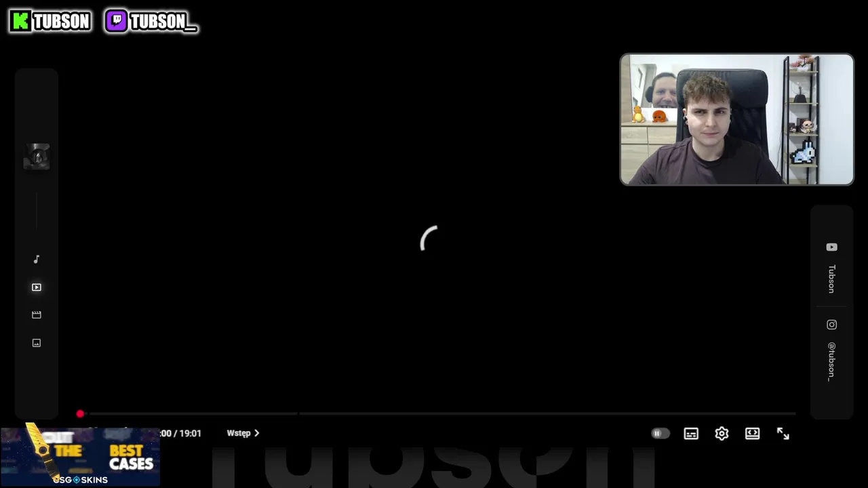Select the clapperboard clips icon in sidebar
Screen dimensions: 868x488
37,314
